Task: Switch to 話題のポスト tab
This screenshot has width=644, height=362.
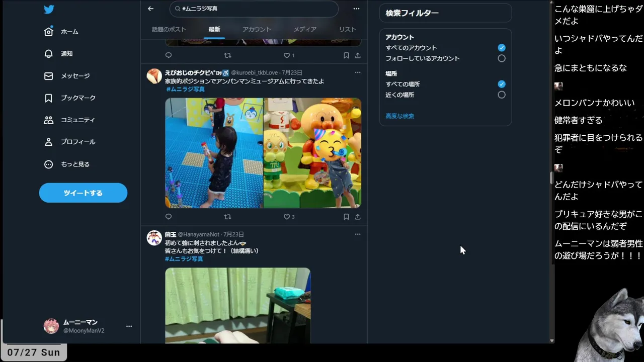Action: pos(169,29)
